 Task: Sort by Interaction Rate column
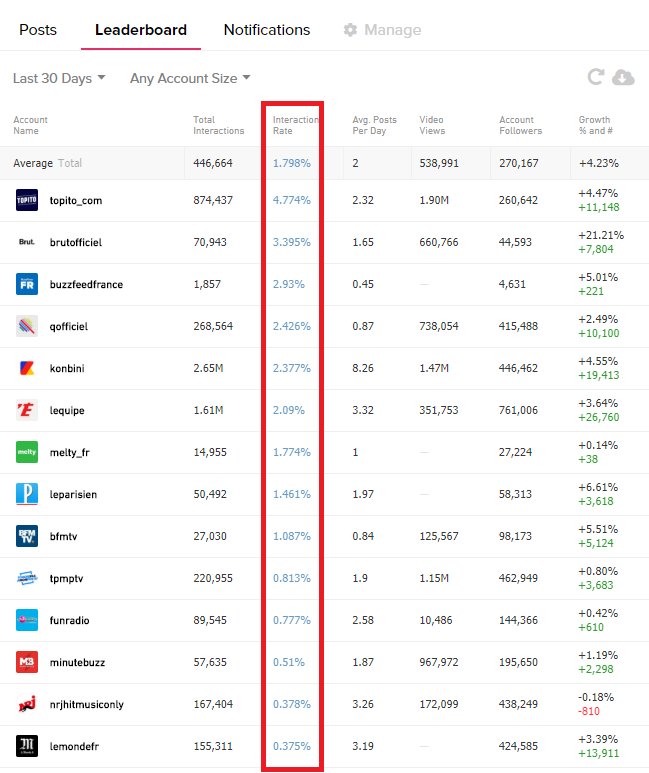295,125
